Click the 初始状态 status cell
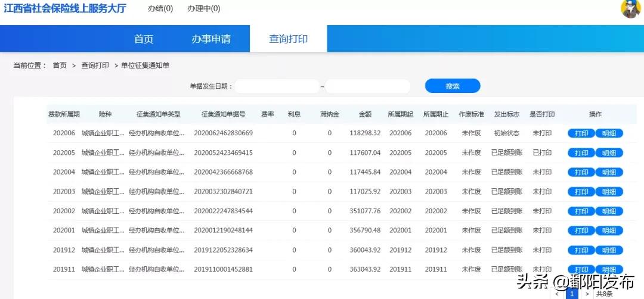Screen dimensions: 644x299 coord(506,133)
